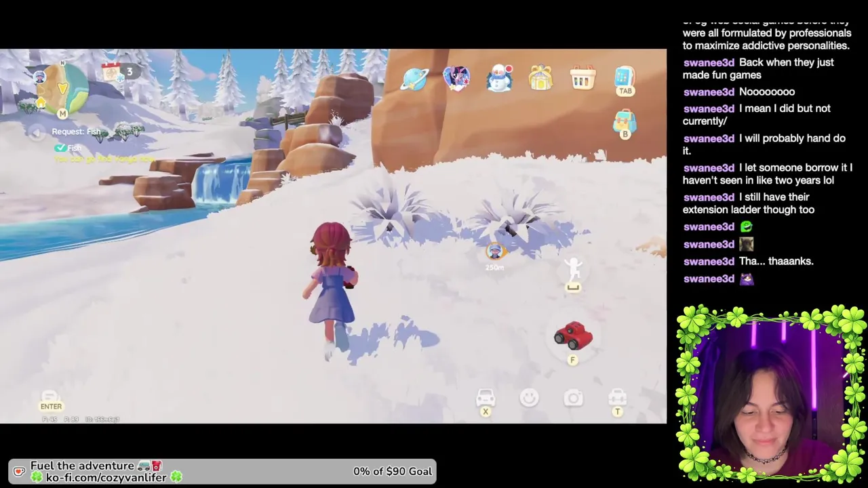868x488 pixels.
Task: Click the minimap circle
Action: click(x=62, y=89)
